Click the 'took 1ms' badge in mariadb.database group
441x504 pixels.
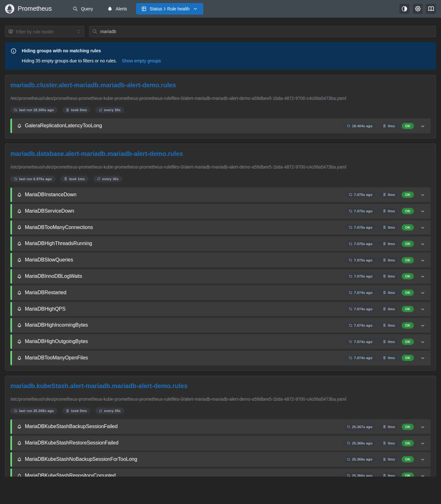(x=75, y=179)
